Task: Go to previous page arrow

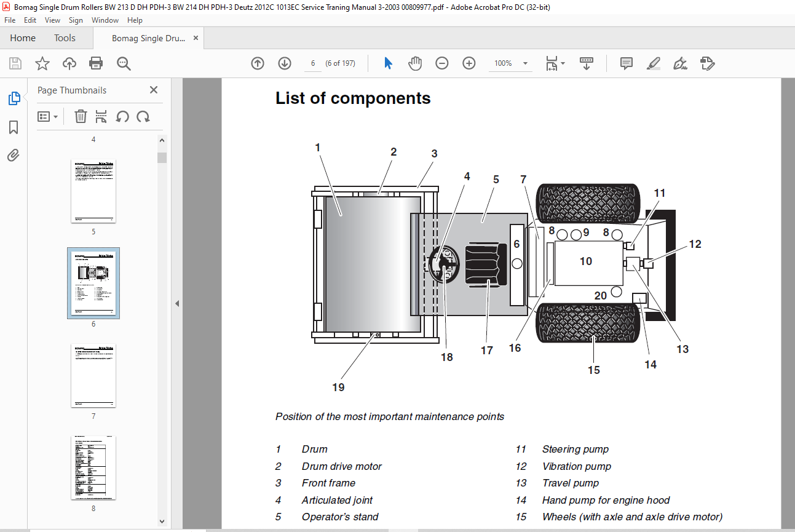Action: (x=258, y=63)
